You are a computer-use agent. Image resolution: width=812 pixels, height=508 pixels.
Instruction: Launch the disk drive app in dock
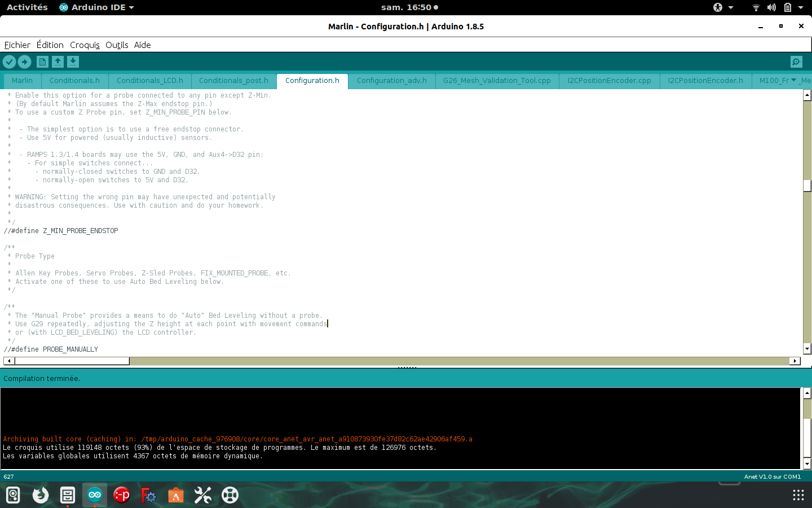click(x=14, y=496)
